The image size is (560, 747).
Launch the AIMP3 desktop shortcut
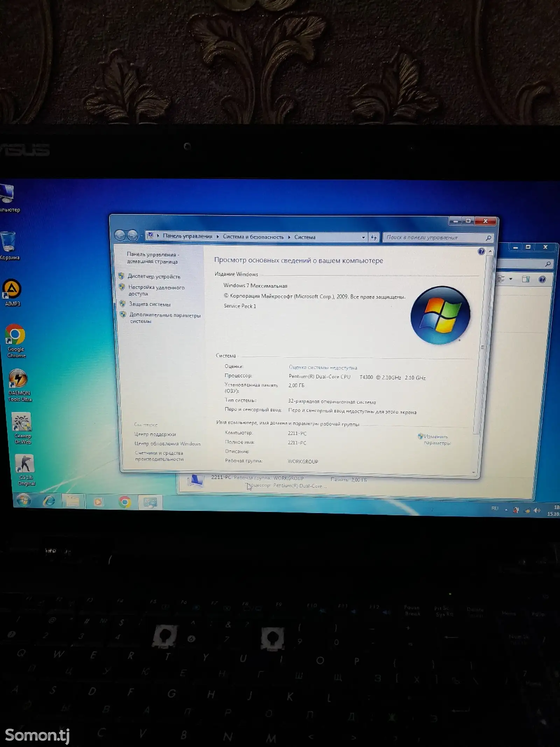pos(12,293)
